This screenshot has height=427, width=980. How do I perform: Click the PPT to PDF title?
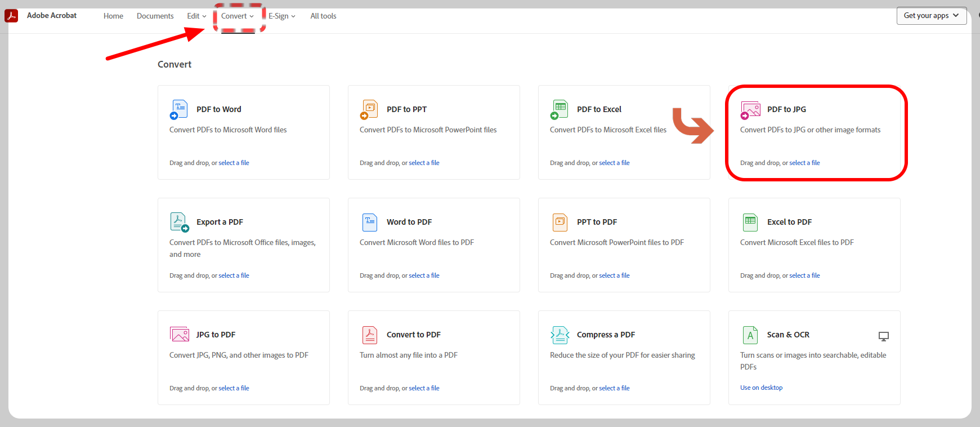tap(597, 222)
